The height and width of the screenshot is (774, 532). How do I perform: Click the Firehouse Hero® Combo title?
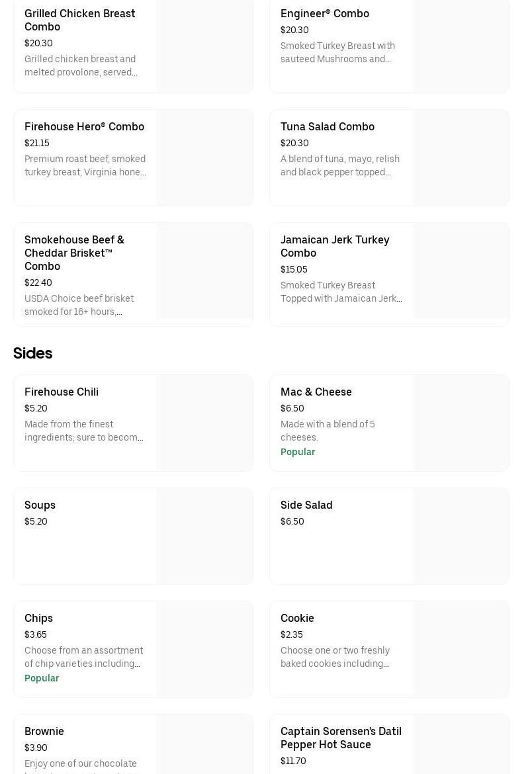[x=84, y=126]
